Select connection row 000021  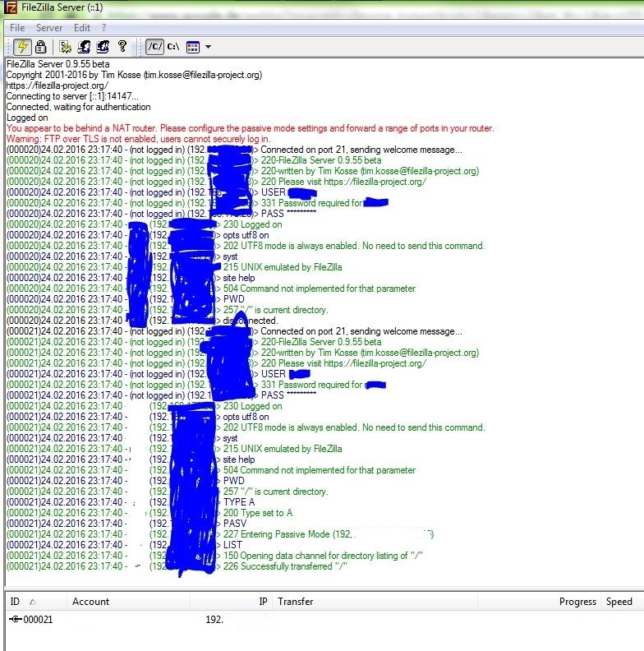(x=324, y=620)
